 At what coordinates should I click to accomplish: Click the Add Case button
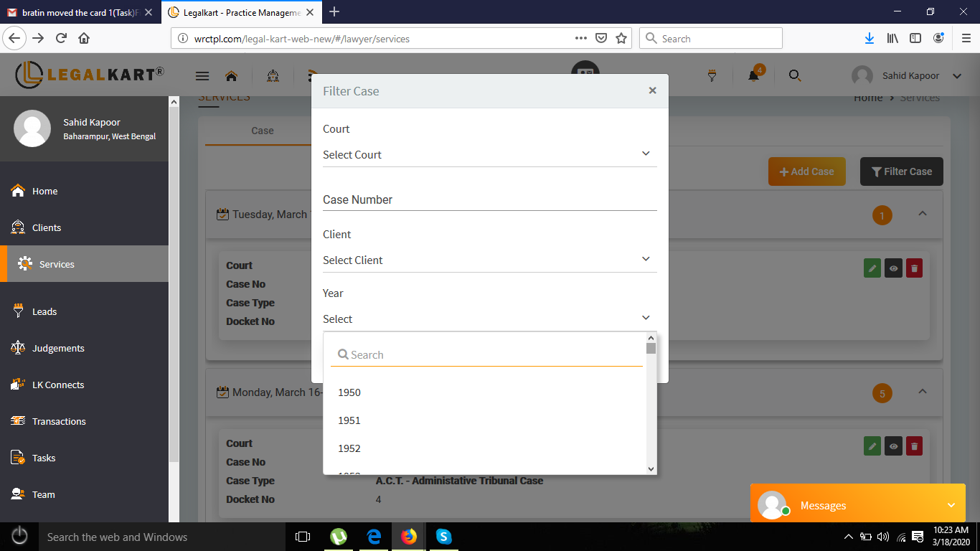click(806, 171)
